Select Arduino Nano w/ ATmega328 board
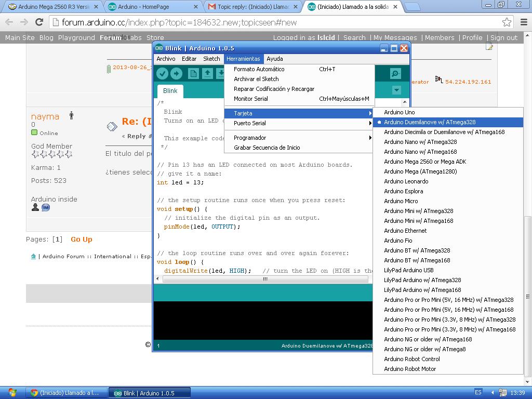 pos(448,142)
